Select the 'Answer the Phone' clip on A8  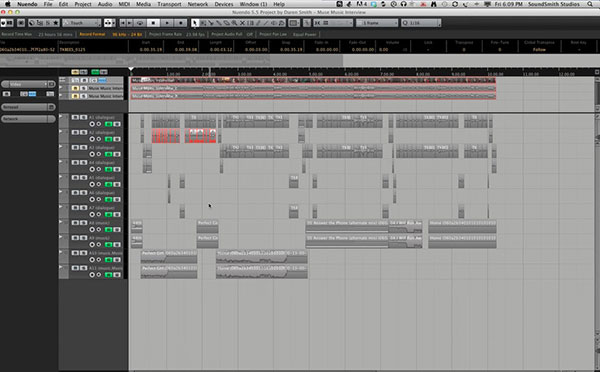pos(347,227)
